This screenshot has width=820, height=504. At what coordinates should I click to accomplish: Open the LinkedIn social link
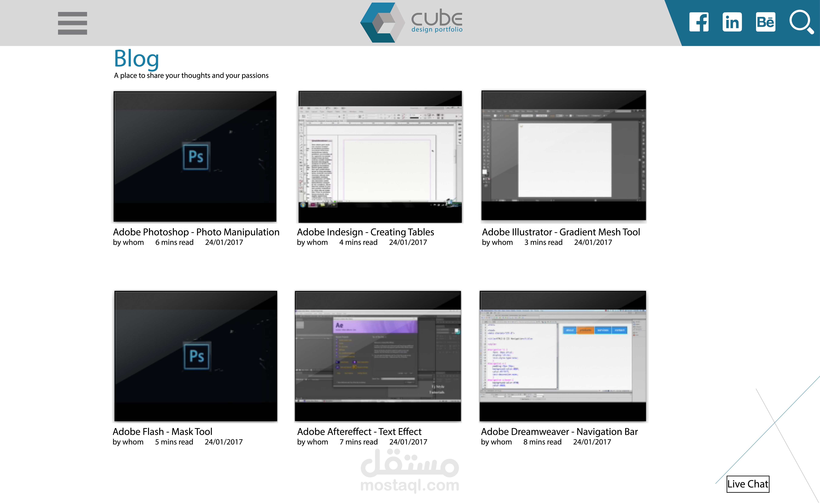732,22
